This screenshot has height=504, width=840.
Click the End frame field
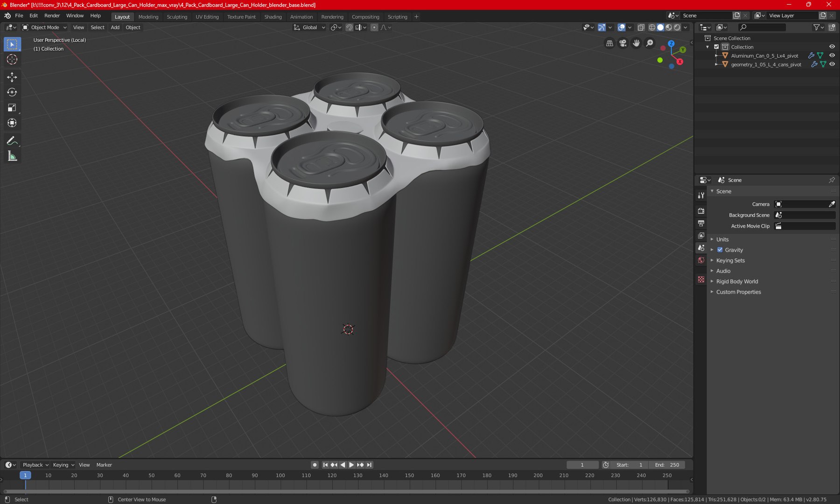[x=667, y=465]
